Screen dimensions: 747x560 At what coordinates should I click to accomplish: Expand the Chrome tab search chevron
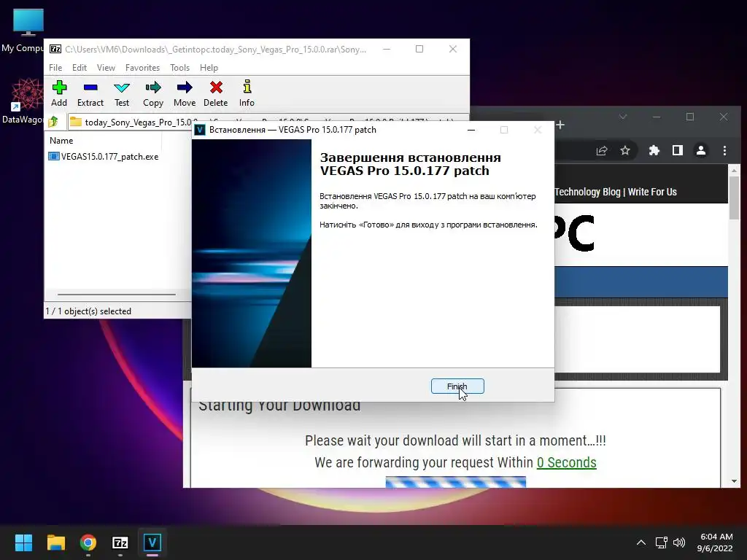click(x=623, y=117)
